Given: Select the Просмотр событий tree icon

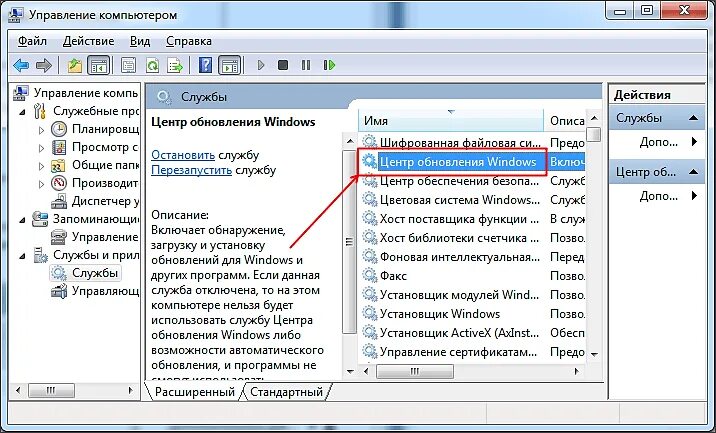Looking at the screenshot, I should click(59, 148).
